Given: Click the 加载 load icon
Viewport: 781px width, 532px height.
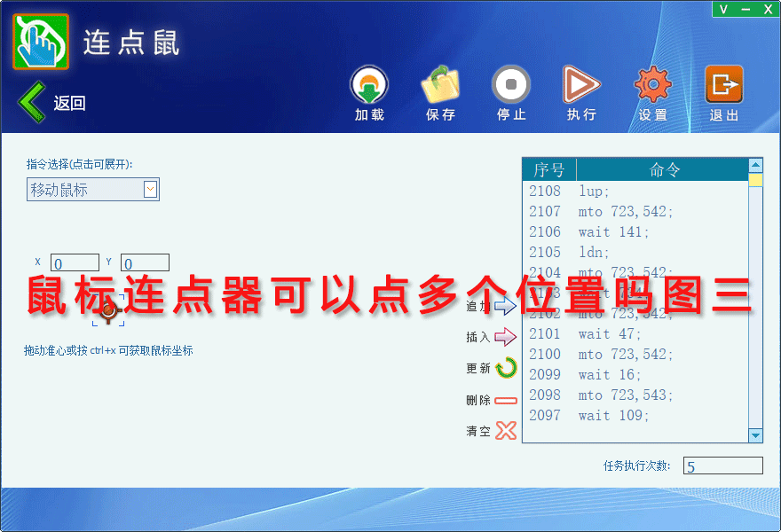Looking at the screenshot, I should (369, 85).
